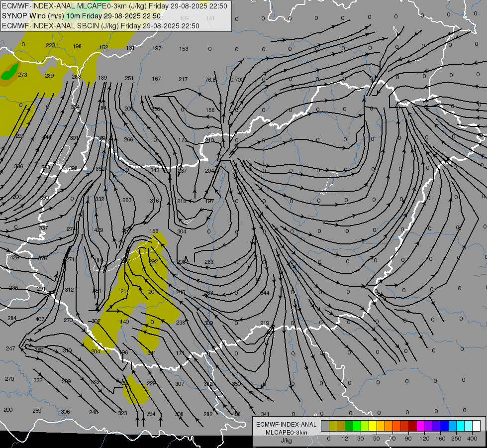Click the map value '444'

(47, 137)
